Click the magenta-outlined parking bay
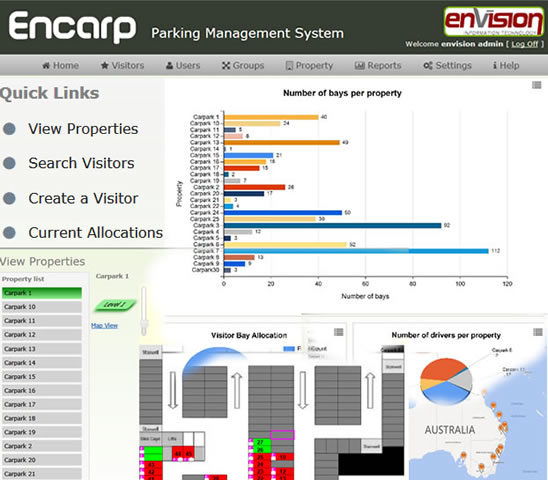The image size is (548, 480). point(282,435)
